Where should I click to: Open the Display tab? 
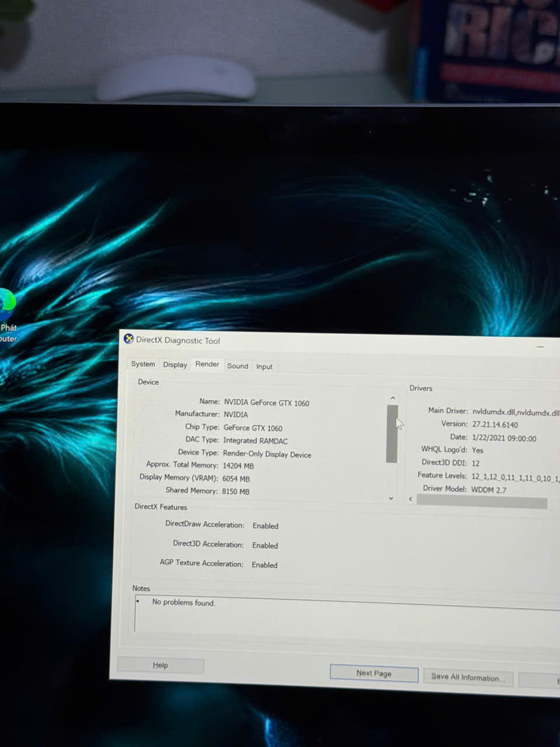pyautogui.click(x=175, y=364)
